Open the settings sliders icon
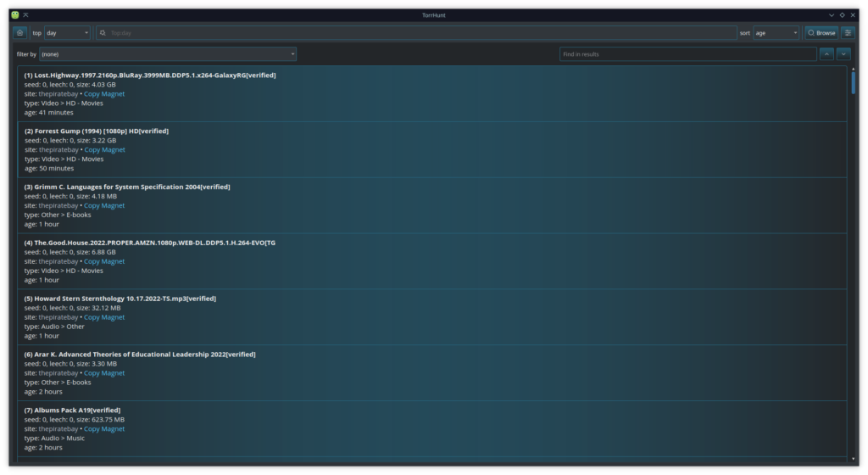This screenshot has width=868, height=475. 848,33
